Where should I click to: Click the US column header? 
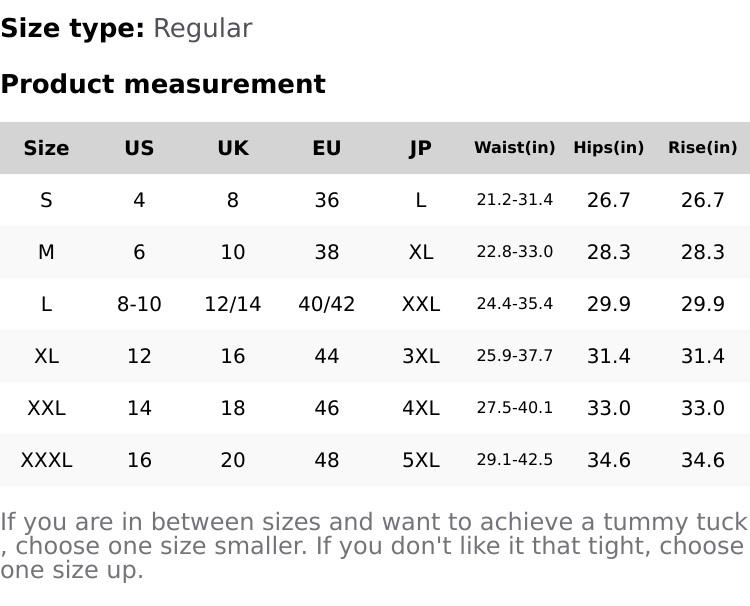point(139,148)
